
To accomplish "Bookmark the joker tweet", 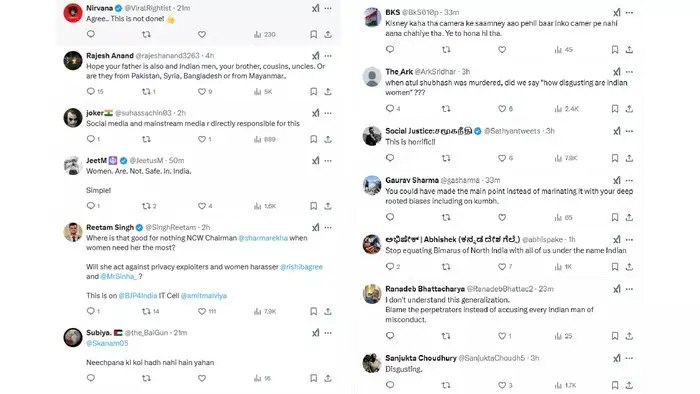I will (x=313, y=139).
